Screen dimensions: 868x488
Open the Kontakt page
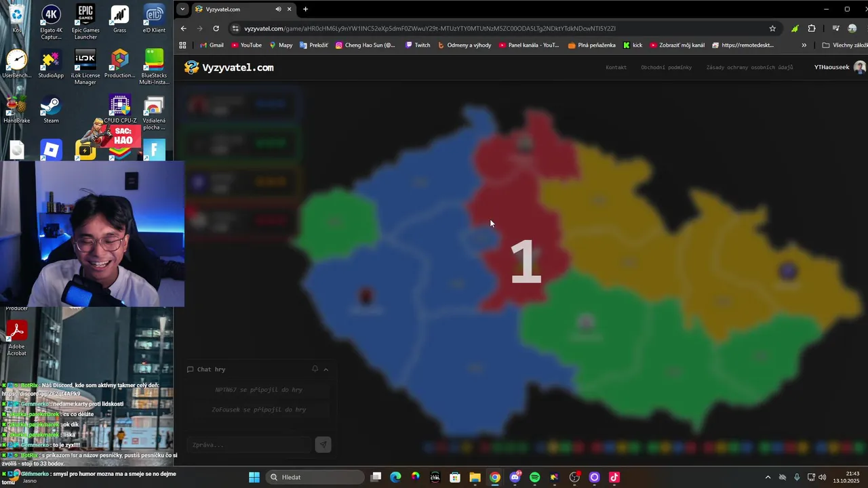click(x=616, y=67)
